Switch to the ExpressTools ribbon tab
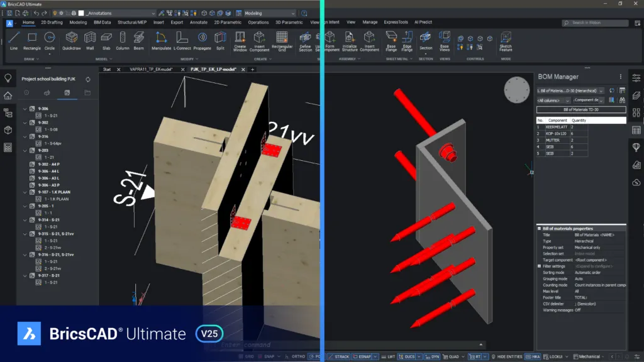 (x=396, y=22)
